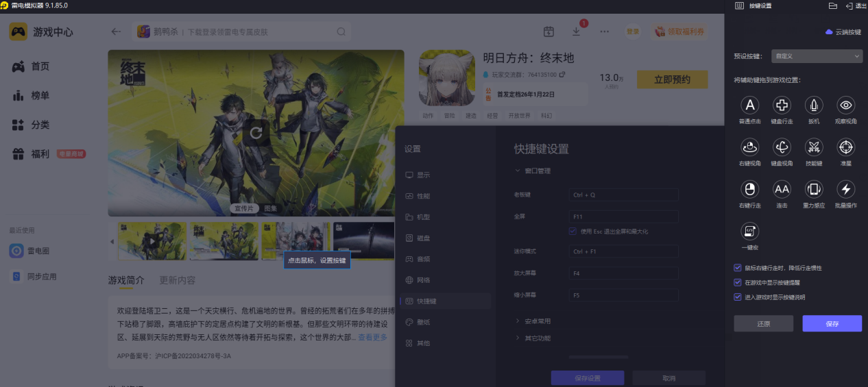868x387 pixels.
Task: Open the calendar check-in icon
Action: (x=548, y=32)
